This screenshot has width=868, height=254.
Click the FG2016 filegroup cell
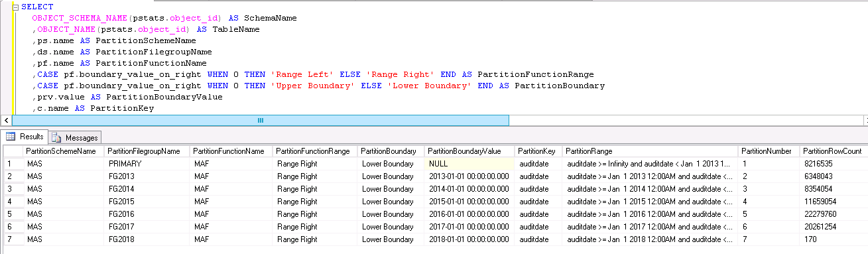tap(148, 214)
